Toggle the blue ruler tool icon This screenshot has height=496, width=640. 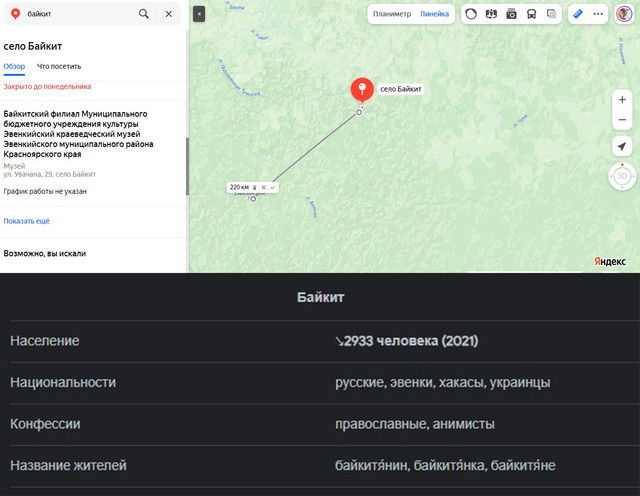pos(578,14)
